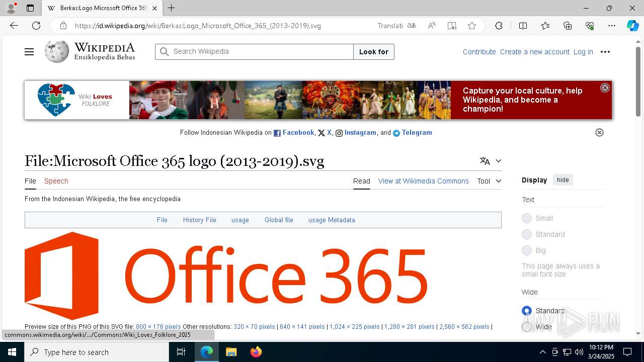The image size is (644, 362).
Task: Click Windows Start button
Action: pyautogui.click(x=12, y=352)
